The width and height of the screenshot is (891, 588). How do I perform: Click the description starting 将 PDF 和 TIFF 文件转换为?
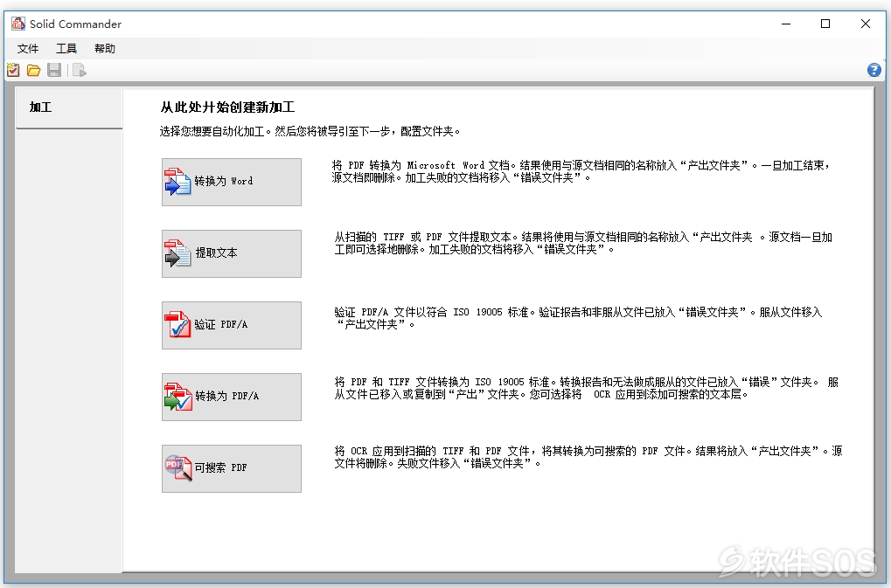tap(587, 388)
